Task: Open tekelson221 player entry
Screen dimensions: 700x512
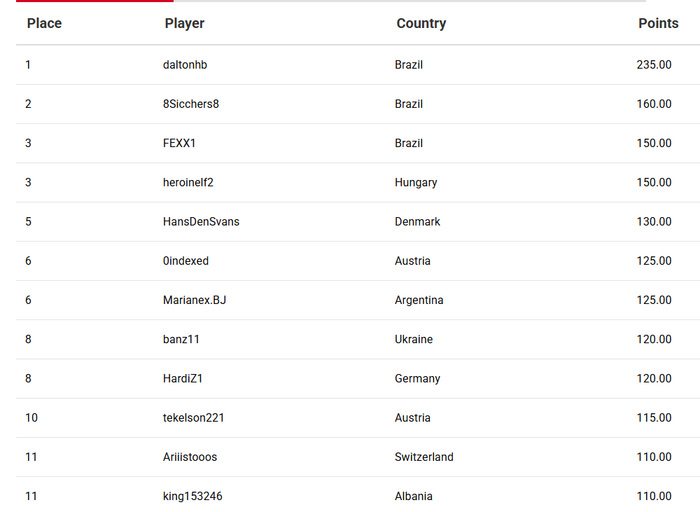Action: click(x=193, y=418)
